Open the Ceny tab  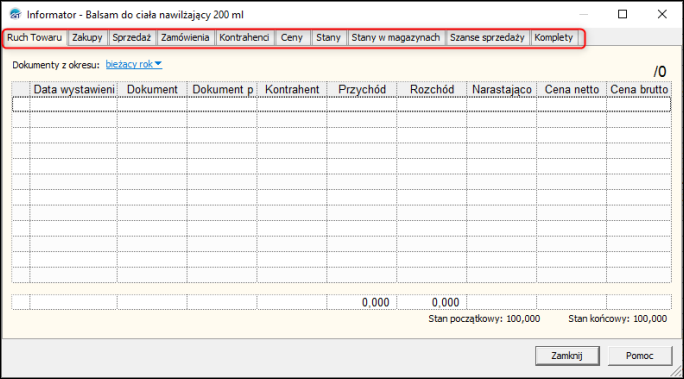[292, 38]
